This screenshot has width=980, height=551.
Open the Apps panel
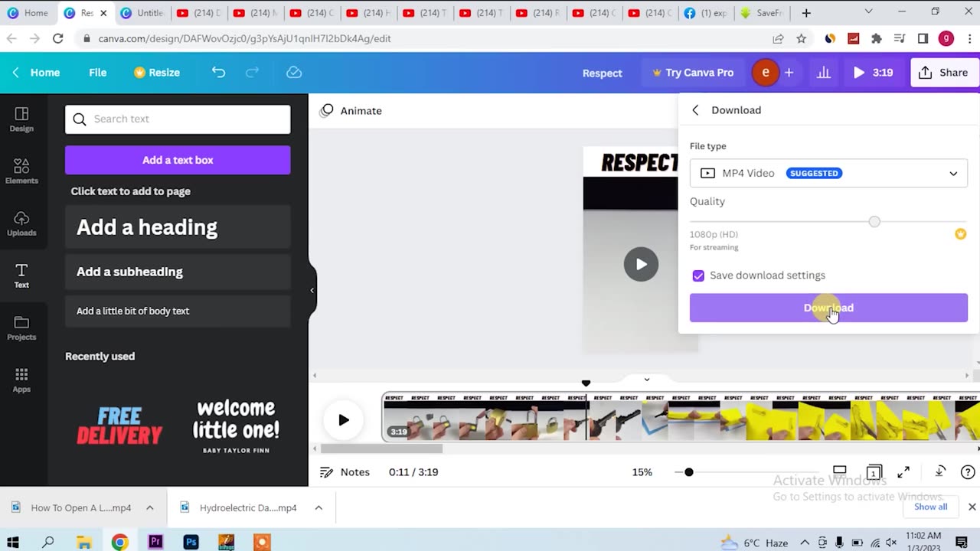coord(21,380)
